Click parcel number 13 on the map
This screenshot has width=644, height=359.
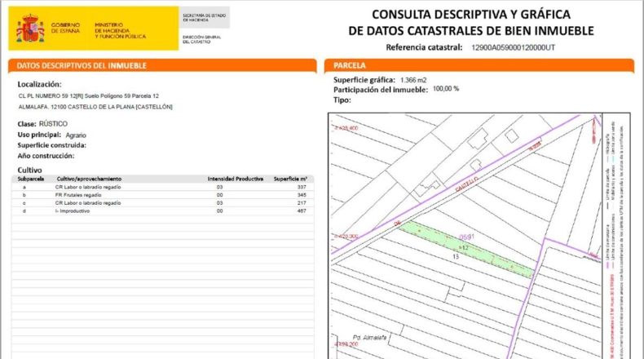[x=456, y=257]
